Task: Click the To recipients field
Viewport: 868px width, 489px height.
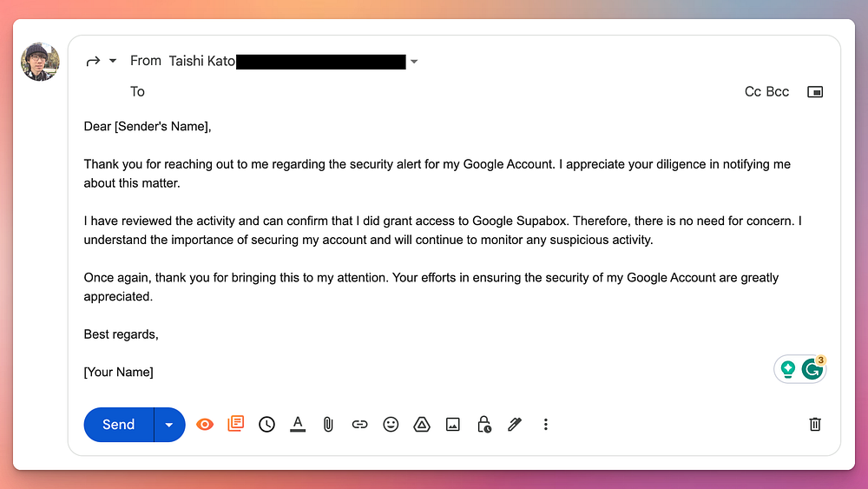Action: pyautogui.click(x=434, y=92)
